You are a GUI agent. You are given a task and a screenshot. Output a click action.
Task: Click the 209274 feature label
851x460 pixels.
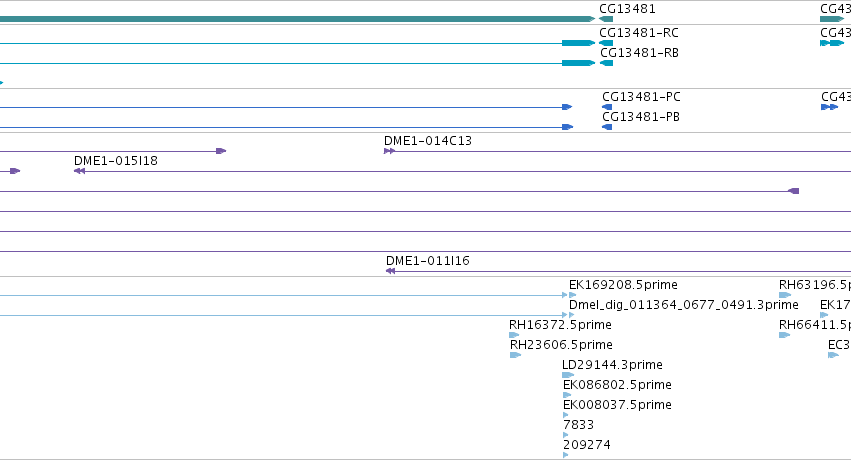(587, 445)
